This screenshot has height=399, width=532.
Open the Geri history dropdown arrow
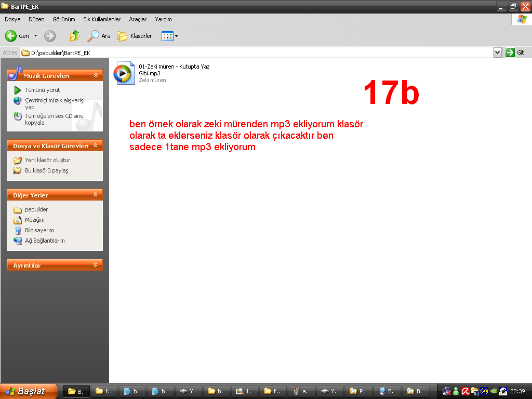click(x=36, y=36)
